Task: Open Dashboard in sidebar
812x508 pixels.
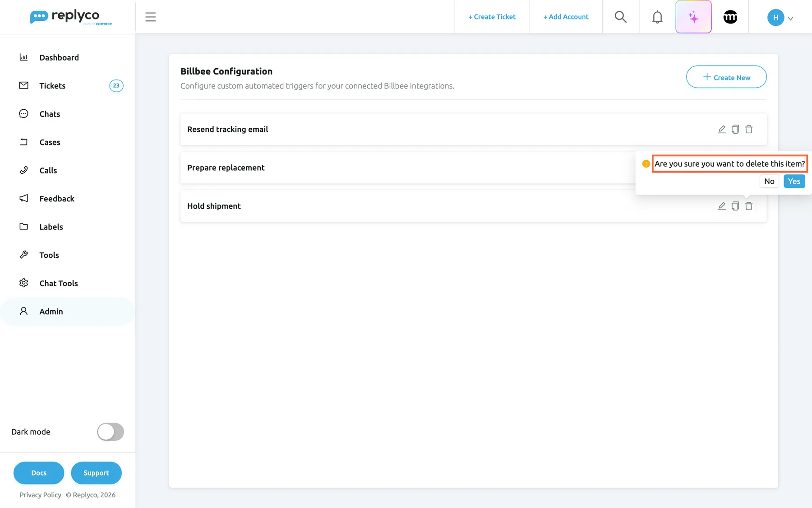Action: tap(68, 57)
